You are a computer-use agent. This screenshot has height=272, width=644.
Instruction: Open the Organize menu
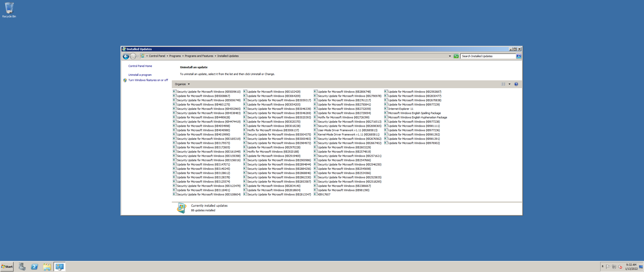pos(182,84)
